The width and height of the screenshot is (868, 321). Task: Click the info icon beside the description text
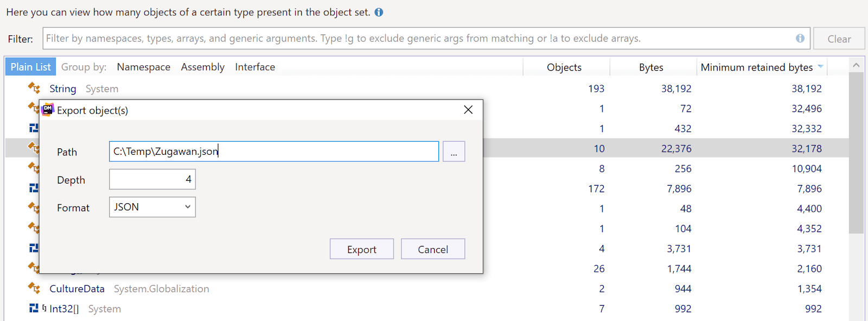coord(379,12)
